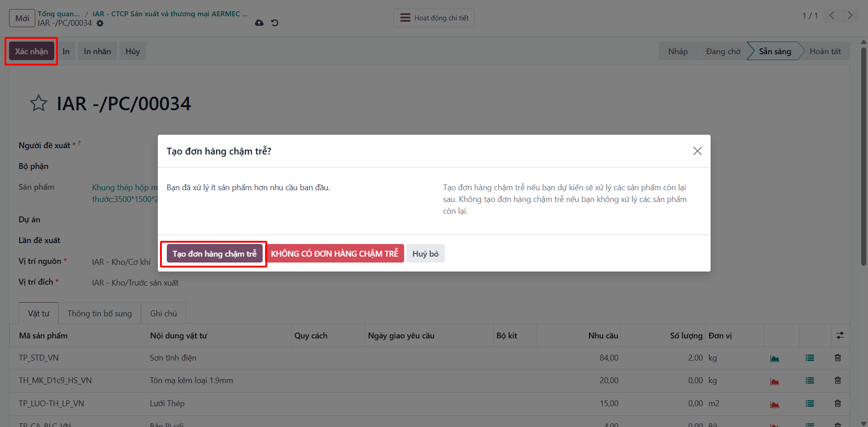Open the IAR - CTCP Sản xuất breadcrumb link
Screen dimensions: 868x427
tap(170, 14)
